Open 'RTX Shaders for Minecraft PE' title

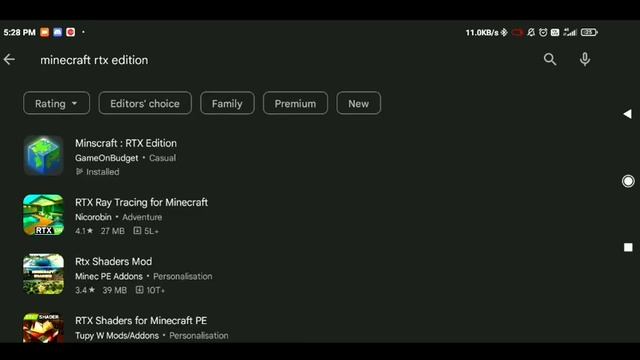point(141,321)
